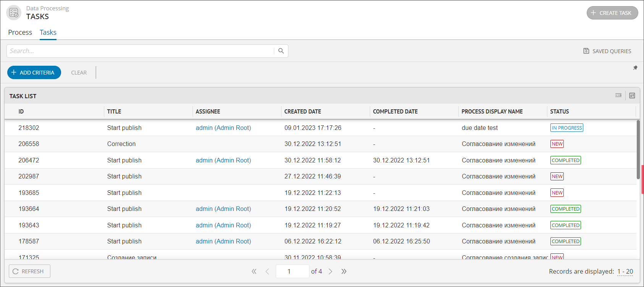Click NEW status badge for task 206558
This screenshot has width=644, height=287.
pyautogui.click(x=557, y=144)
